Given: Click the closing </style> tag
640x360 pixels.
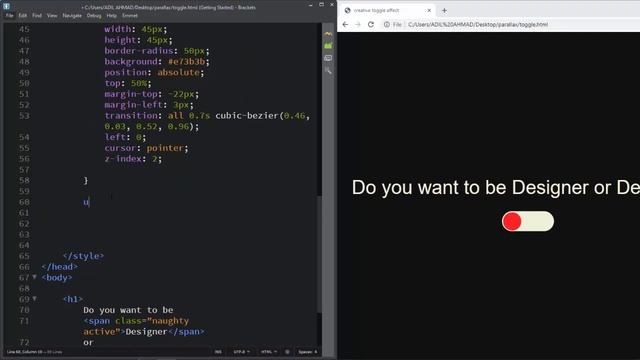Looking at the screenshot, I should click(x=83, y=256).
